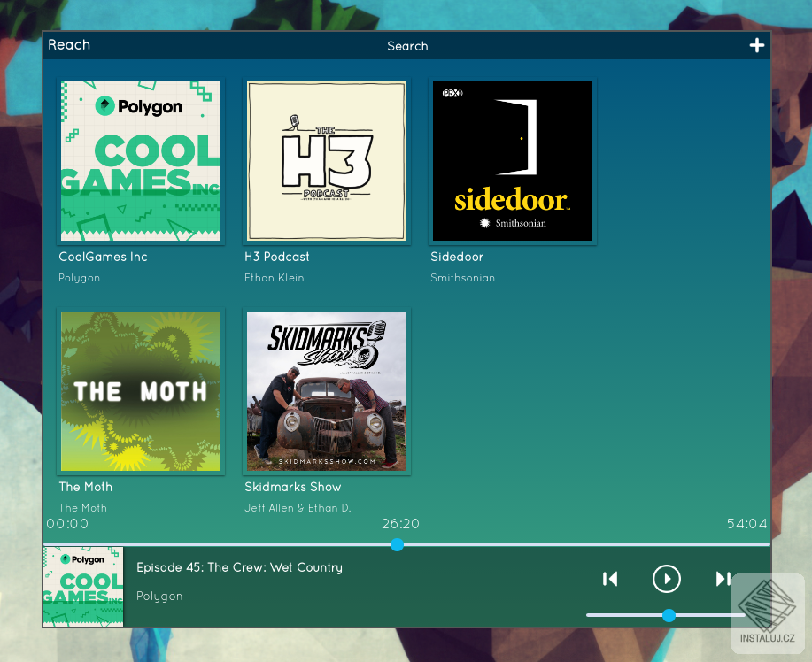Skip back to the previous episode

click(610, 579)
